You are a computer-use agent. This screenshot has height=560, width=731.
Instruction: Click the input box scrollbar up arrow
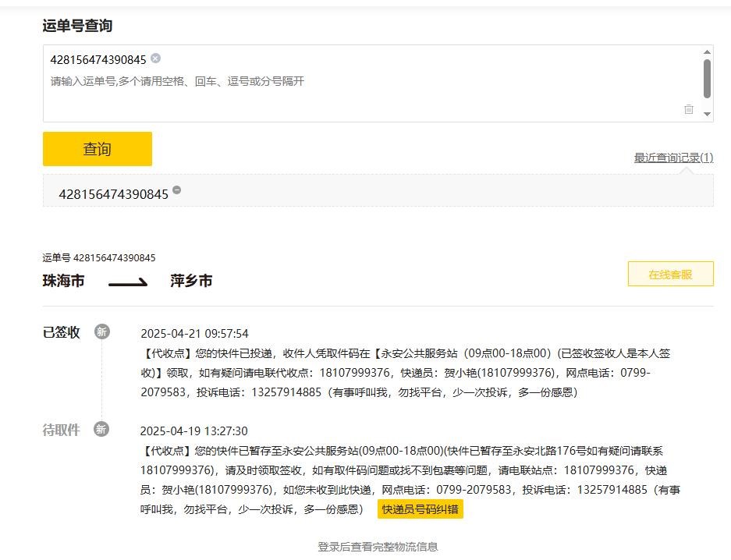point(708,52)
